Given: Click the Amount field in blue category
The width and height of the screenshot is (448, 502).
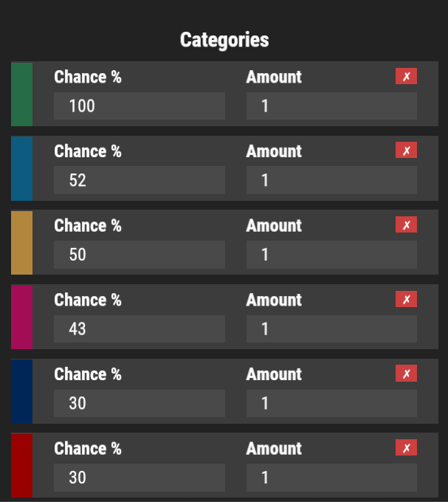Looking at the screenshot, I should click(x=331, y=180).
